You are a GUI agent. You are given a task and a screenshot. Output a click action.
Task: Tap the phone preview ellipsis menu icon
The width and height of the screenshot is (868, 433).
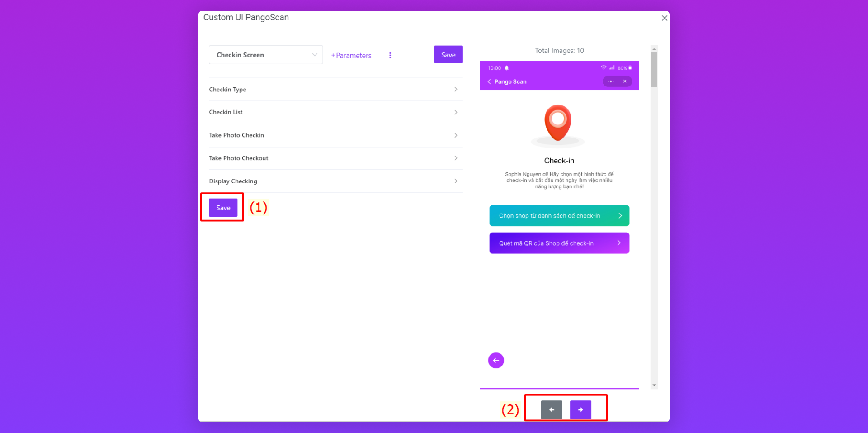(610, 81)
